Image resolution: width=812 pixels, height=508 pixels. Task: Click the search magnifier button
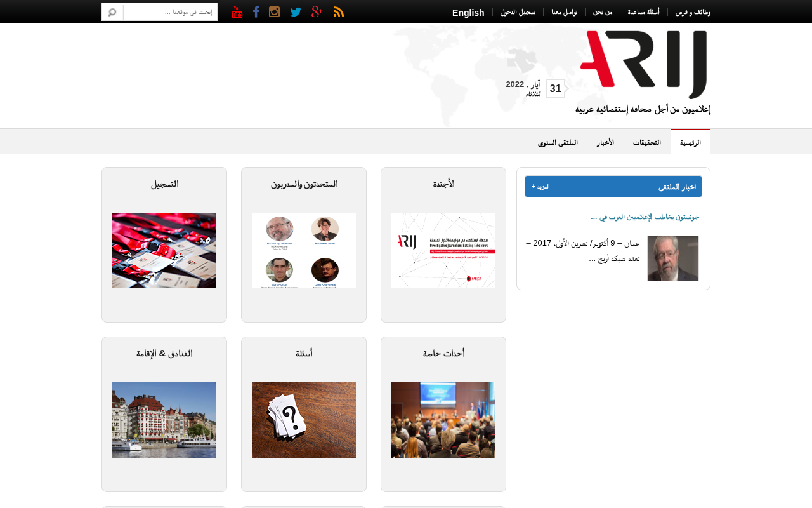click(112, 12)
